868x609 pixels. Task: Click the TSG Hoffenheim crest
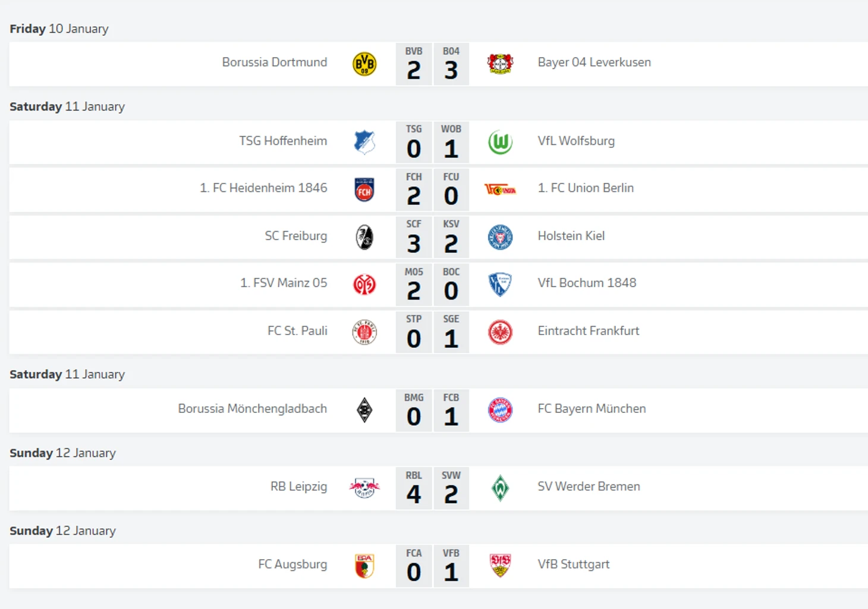[364, 143]
